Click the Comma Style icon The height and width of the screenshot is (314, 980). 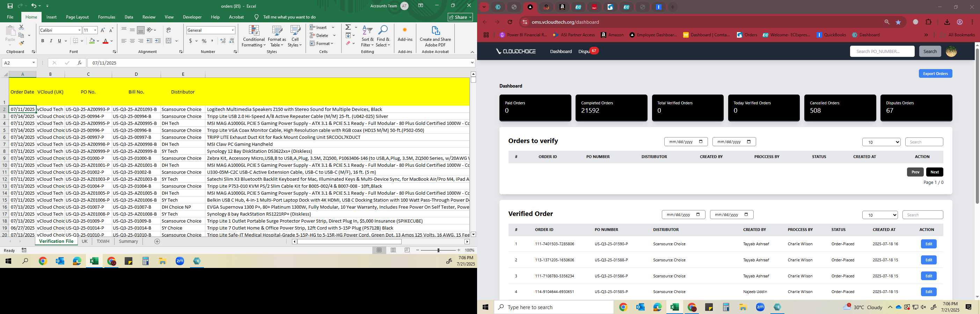tap(212, 41)
